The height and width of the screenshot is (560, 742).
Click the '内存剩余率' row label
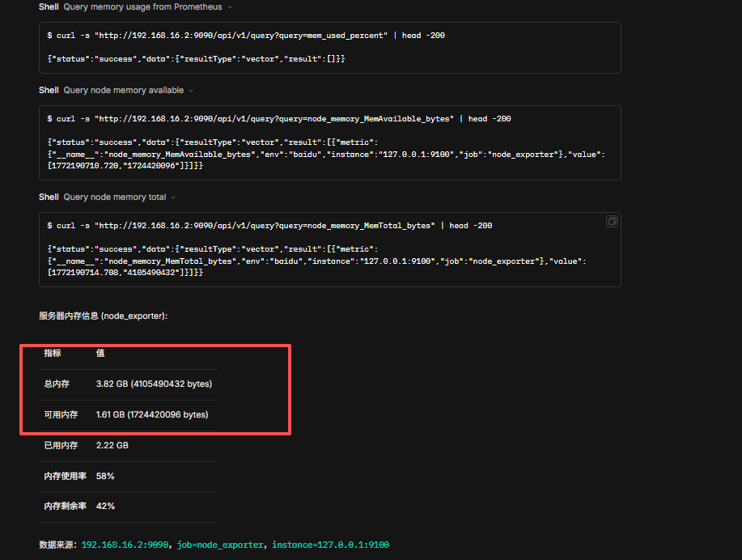pyautogui.click(x=66, y=506)
